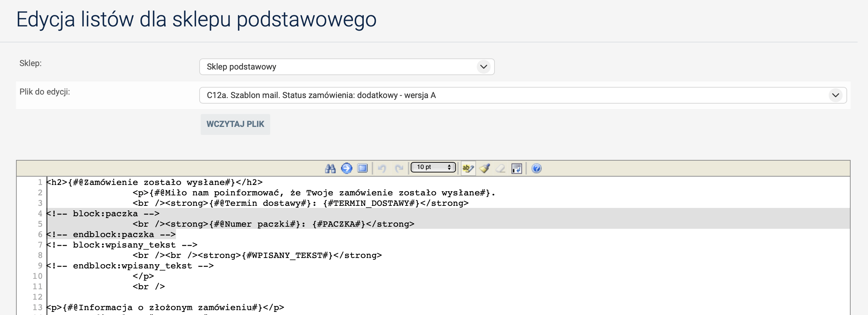This screenshot has width=868, height=315.
Task: Redo last edit in code editor
Action: (x=399, y=169)
